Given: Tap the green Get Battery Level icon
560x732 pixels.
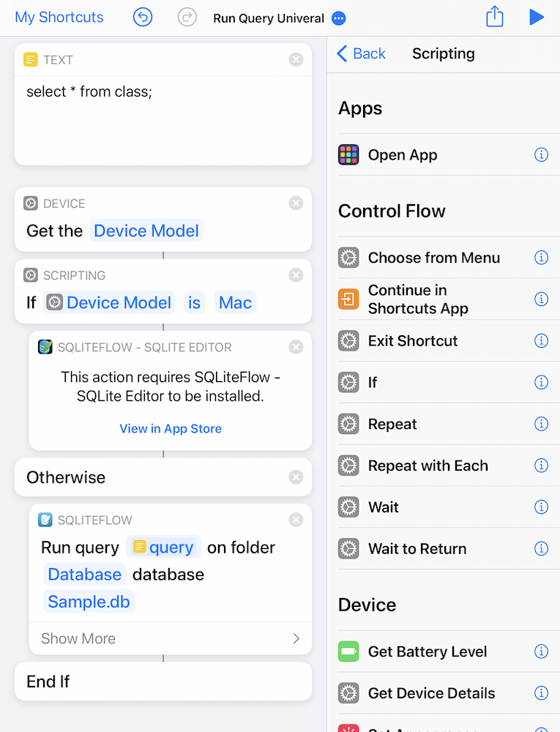Looking at the screenshot, I should [x=348, y=651].
